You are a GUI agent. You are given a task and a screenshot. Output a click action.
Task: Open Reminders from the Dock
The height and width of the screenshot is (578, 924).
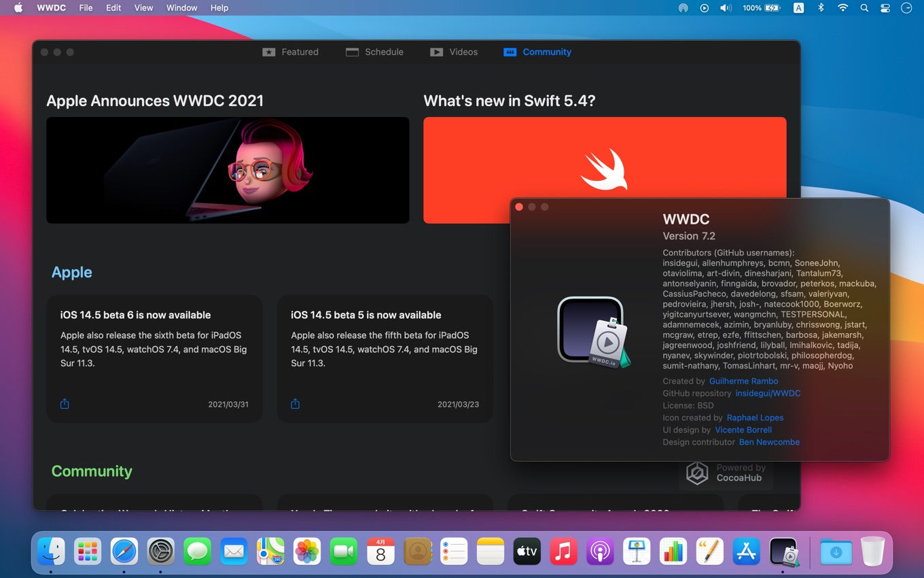coord(454,551)
